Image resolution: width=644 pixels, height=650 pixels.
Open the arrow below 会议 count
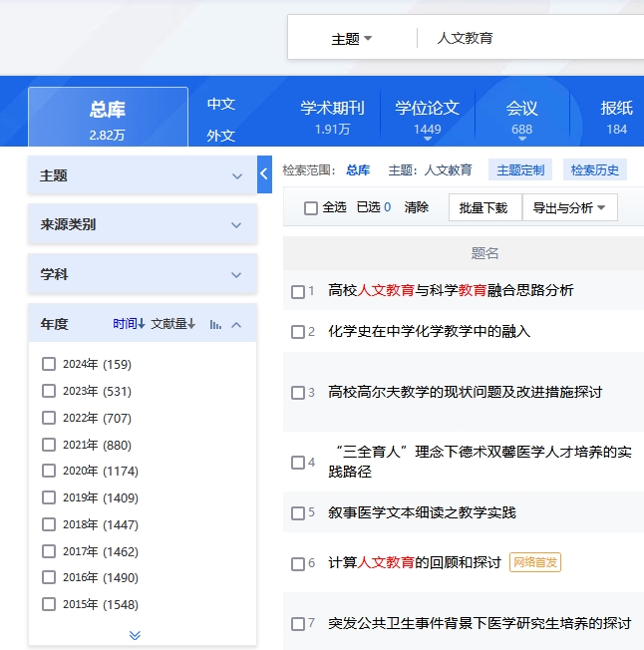[521, 141]
